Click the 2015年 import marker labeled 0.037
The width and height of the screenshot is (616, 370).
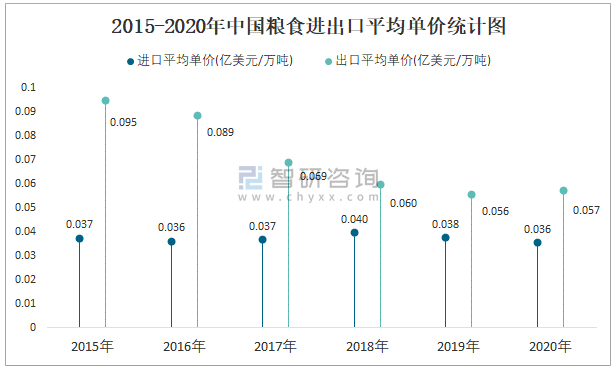(79, 239)
